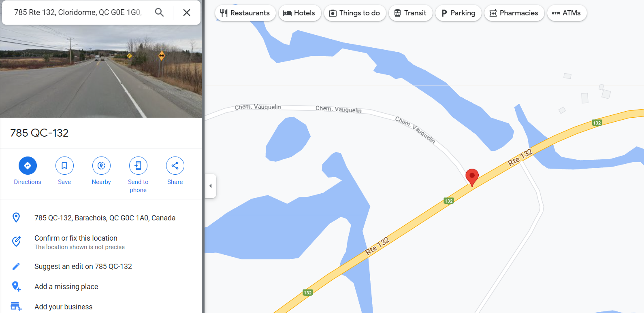
Task: Open the Share icon
Action: click(x=175, y=165)
